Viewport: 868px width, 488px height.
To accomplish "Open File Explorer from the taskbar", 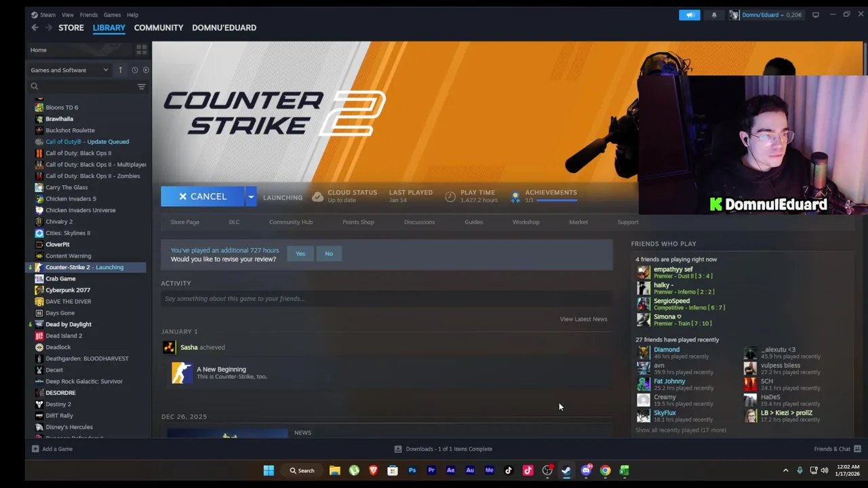I will [334, 470].
